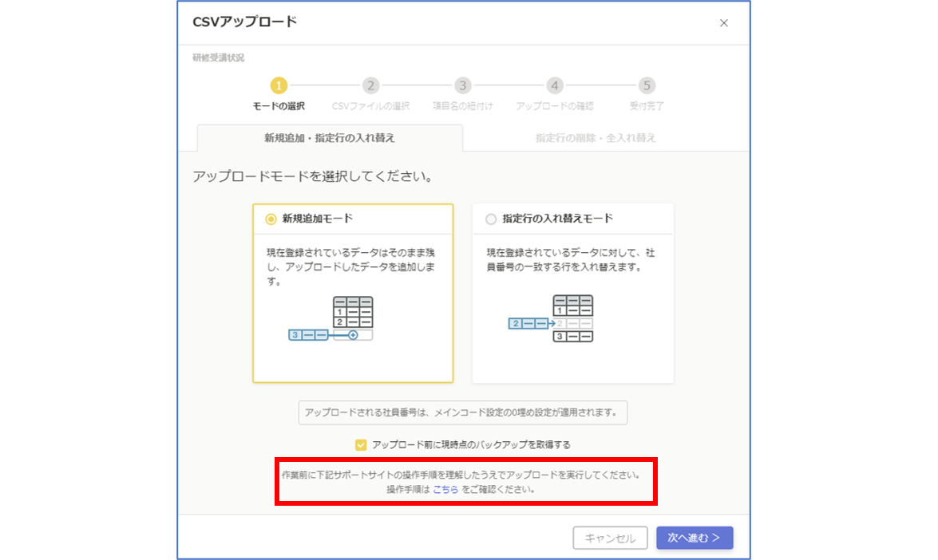This screenshot has height=560, width=938.
Task: Click the 社員番号 0埋め設定 notice box
Action: pos(463,413)
